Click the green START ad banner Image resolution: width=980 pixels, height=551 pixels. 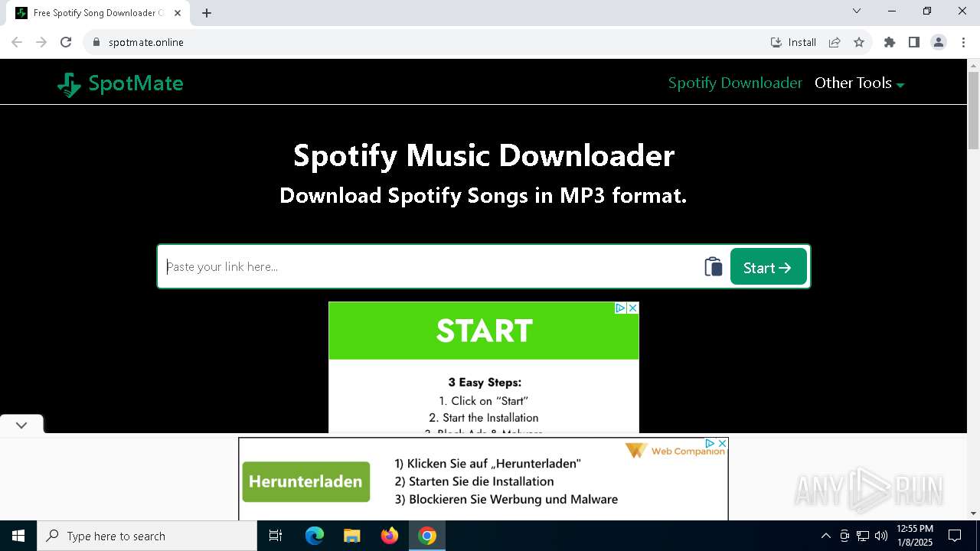click(x=484, y=331)
